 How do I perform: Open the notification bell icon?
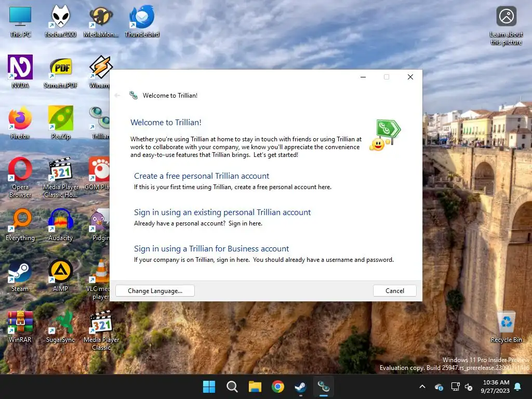[518, 387]
